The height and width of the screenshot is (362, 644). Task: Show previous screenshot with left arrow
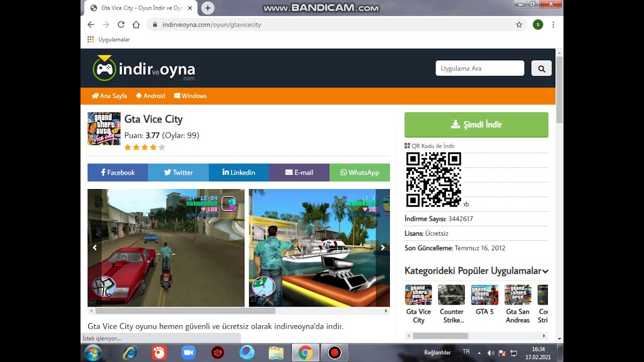pos(95,247)
